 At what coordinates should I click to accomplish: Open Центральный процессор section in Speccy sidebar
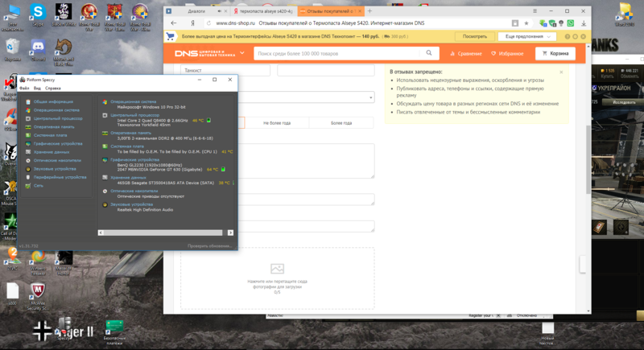click(x=58, y=118)
